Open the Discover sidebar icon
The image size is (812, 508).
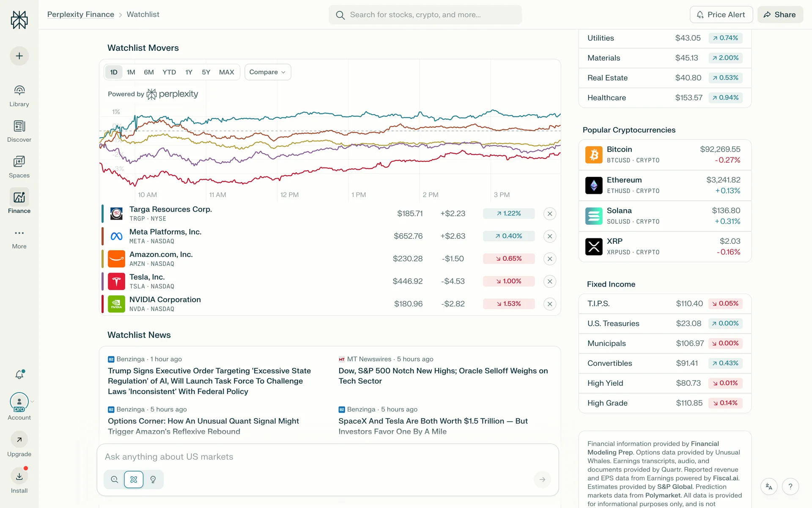click(x=19, y=126)
